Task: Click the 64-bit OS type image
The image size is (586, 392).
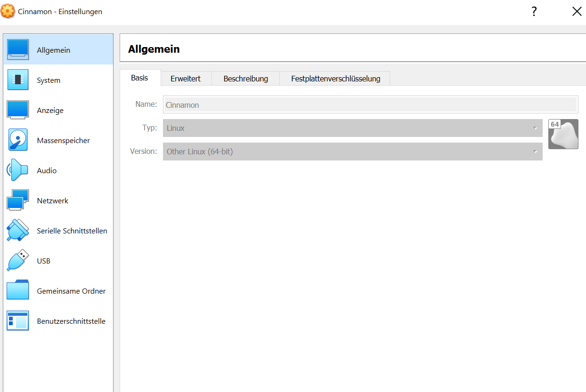Action: click(x=563, y=134)
